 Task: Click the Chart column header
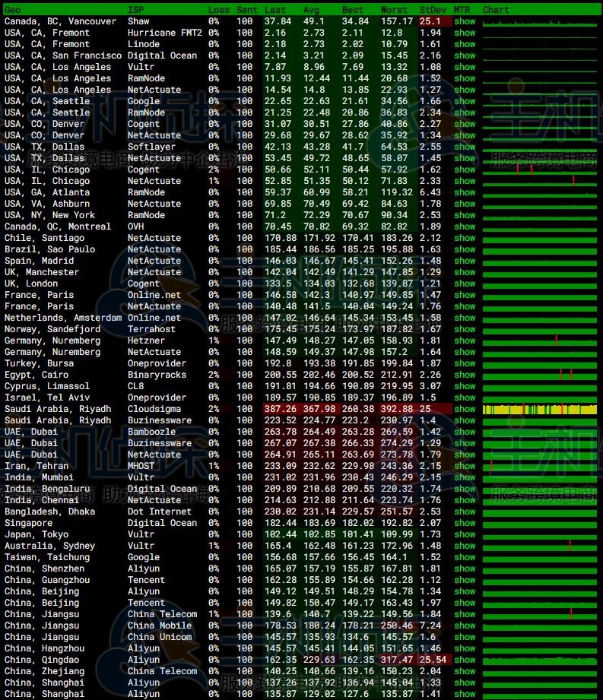point(496,10)
